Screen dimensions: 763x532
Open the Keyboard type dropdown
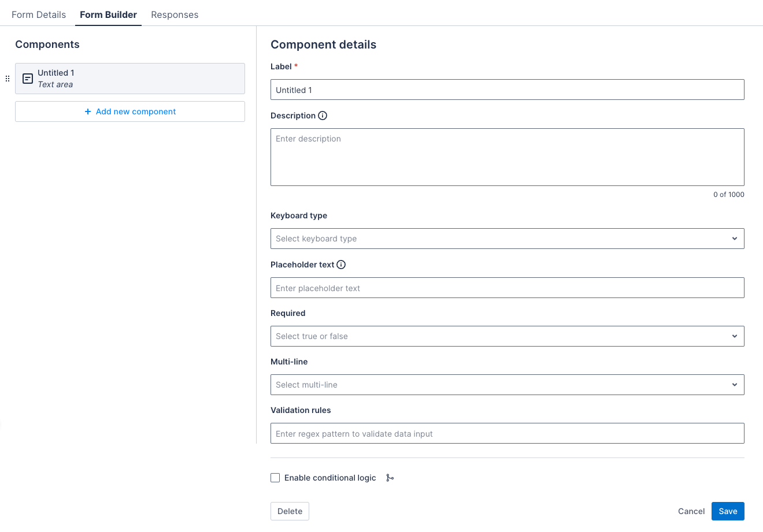[507, 239]
